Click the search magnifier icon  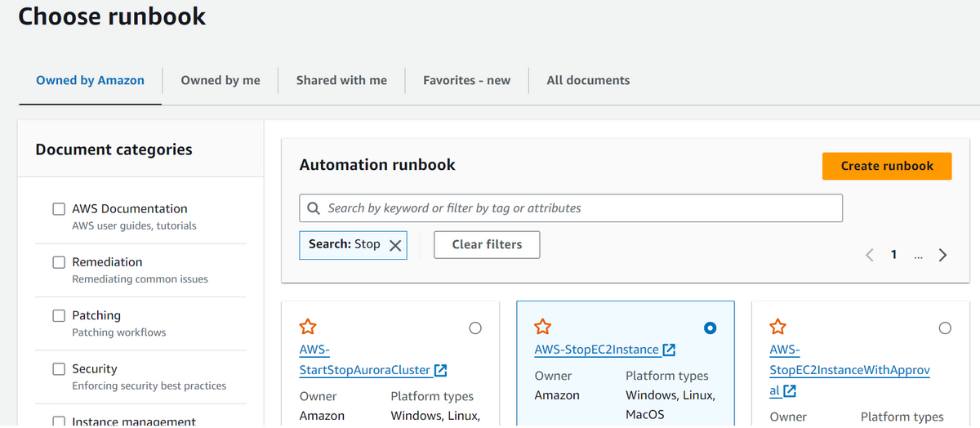coord(314,208)
